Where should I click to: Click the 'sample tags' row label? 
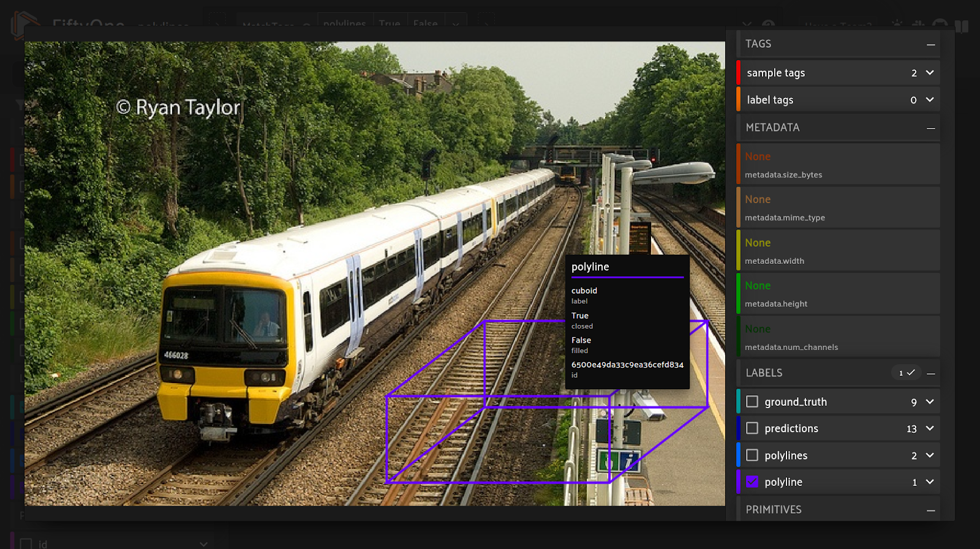tap(776, 73)
